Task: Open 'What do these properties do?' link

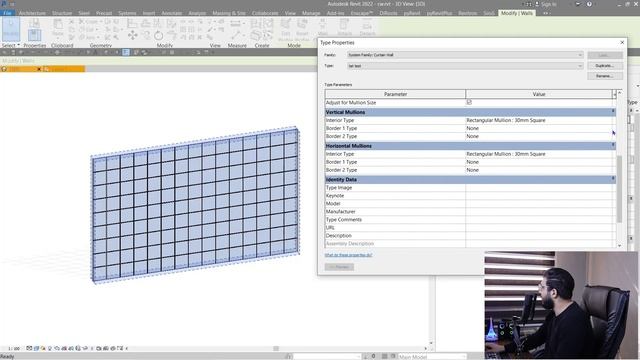Action: pyautogui.click(x=348, y=255)
